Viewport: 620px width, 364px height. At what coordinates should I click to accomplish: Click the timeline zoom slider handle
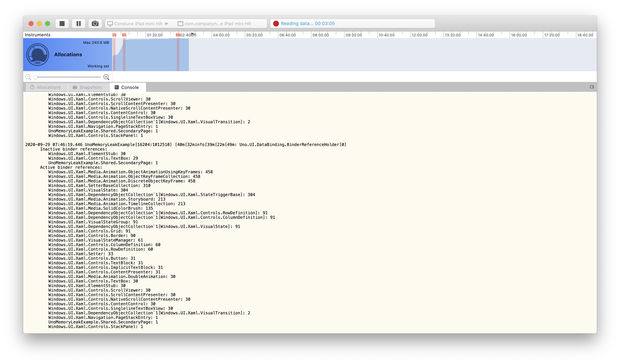point(36,77)
